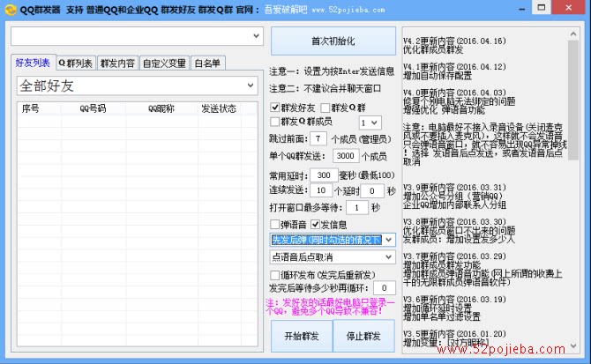Expand the 点语音后点取消 dropdown

333,257
